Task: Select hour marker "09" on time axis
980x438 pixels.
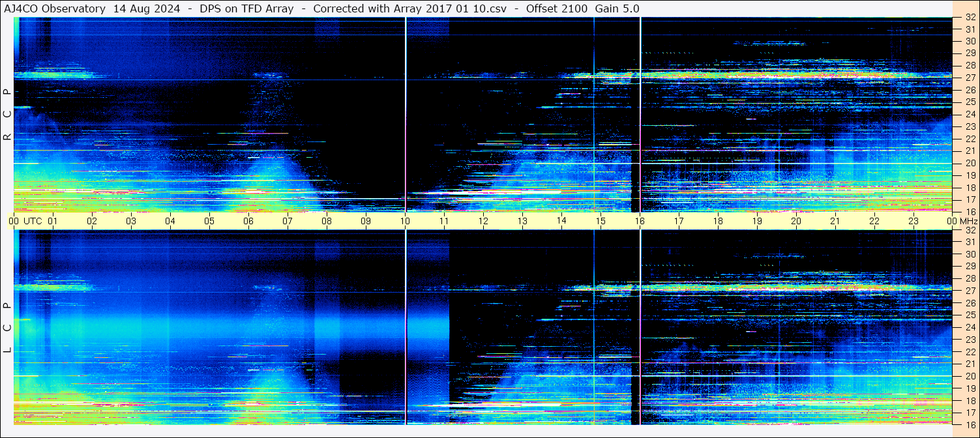Action: tap(366, 221)
